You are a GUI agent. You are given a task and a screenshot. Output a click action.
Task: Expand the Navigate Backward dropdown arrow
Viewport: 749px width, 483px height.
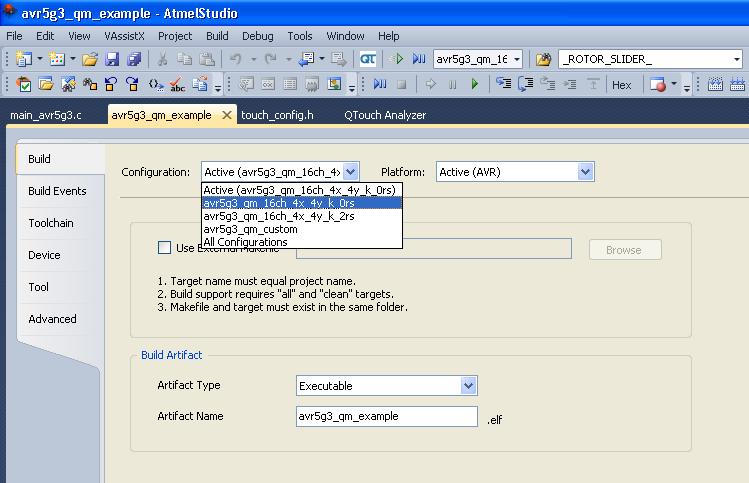click(x=322, y=59)
